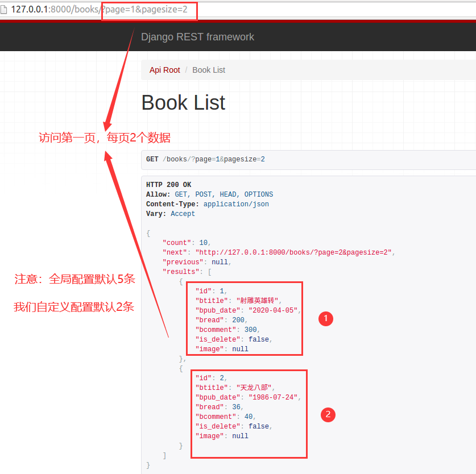Screen dimensions: 476x474
Task: Click the "bcomment": 300 line
Action: [x=227, y=330]
